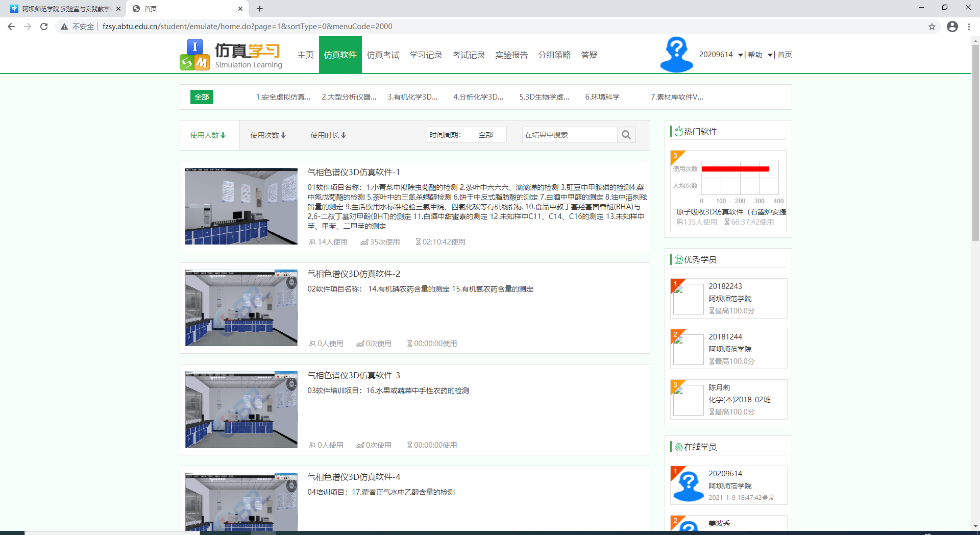Open a new browser tab
980x535 pixels.
(x=260, y=9)
